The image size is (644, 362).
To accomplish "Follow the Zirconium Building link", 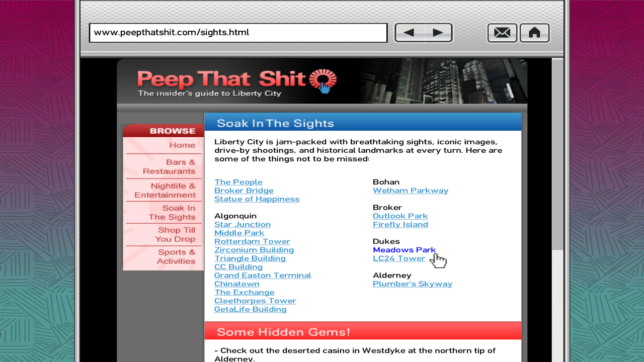I will 254,250.
